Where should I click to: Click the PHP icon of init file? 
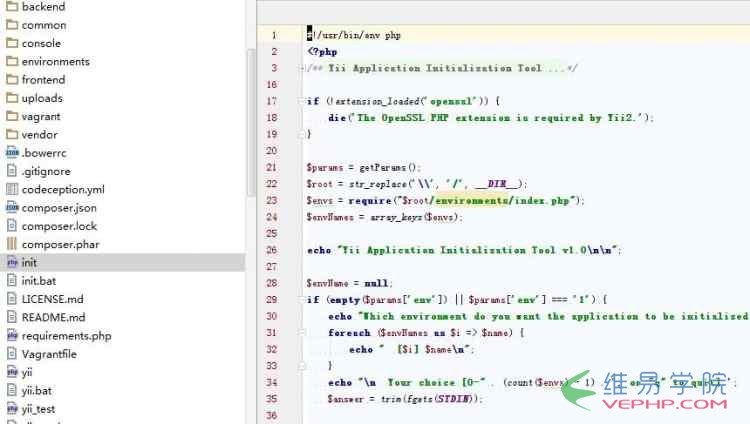[x=12, y=262]
